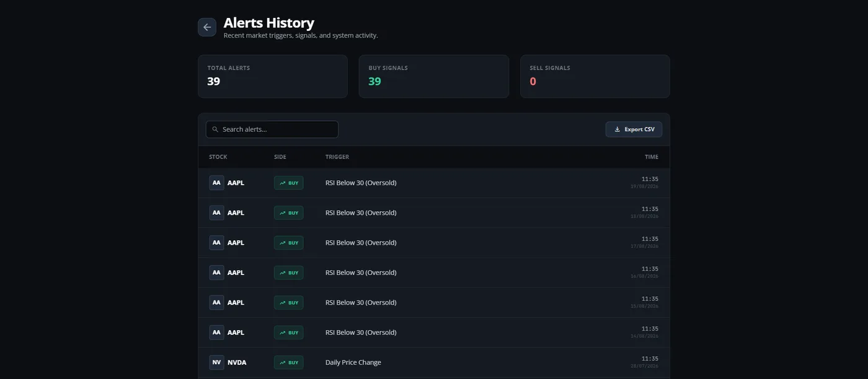Click the 28/07/2026 date stamp
868x379 pixels.
pyautogui.click(x=644, y=366)
